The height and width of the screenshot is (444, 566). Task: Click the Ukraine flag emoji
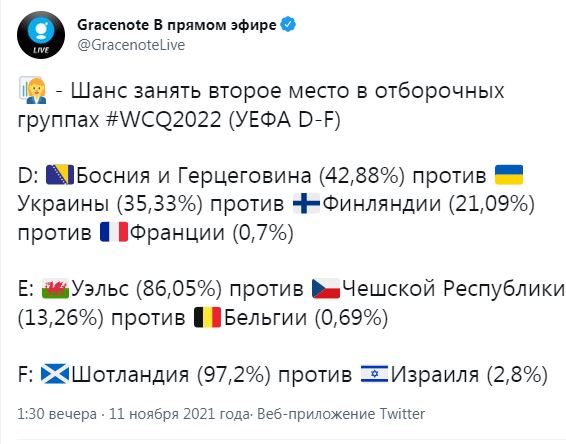point(509,175)
